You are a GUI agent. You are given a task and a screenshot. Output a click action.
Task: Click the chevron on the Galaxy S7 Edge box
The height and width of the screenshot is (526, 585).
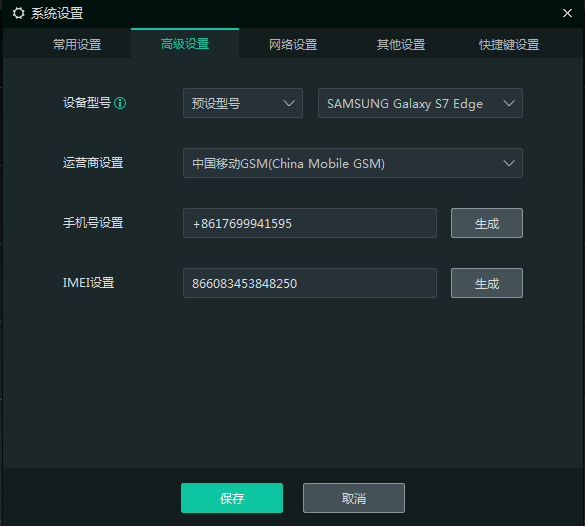509,103
